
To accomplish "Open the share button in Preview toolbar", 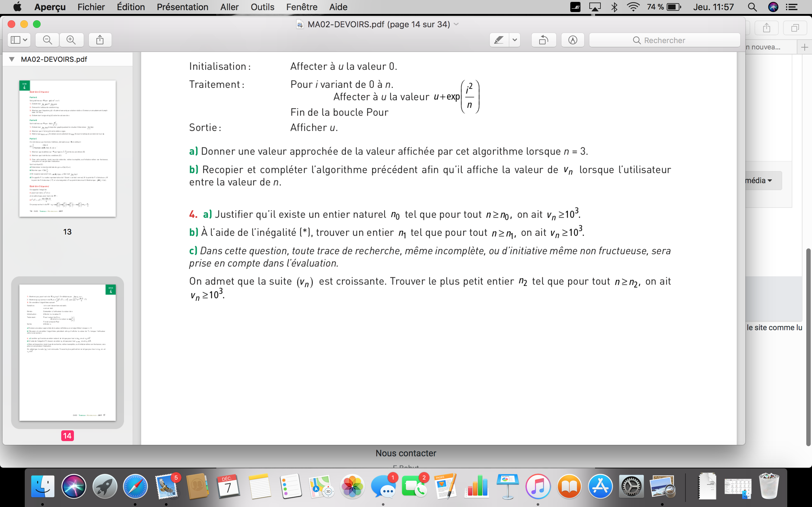I will click(100, 40).
